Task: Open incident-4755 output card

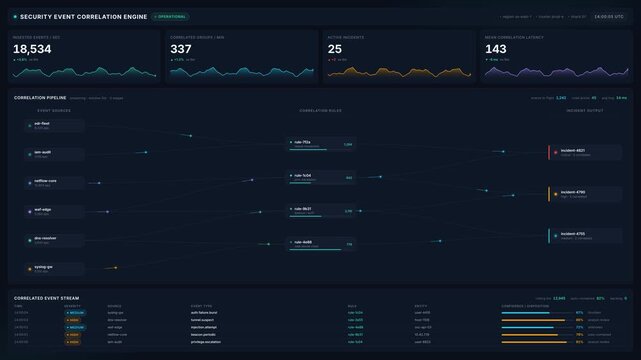Action: click(x=585, y=236)
